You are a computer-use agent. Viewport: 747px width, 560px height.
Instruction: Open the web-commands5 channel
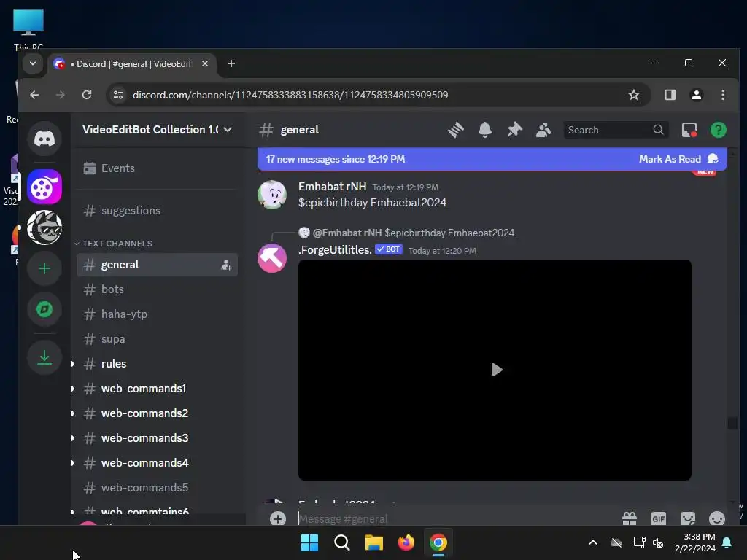158,487
